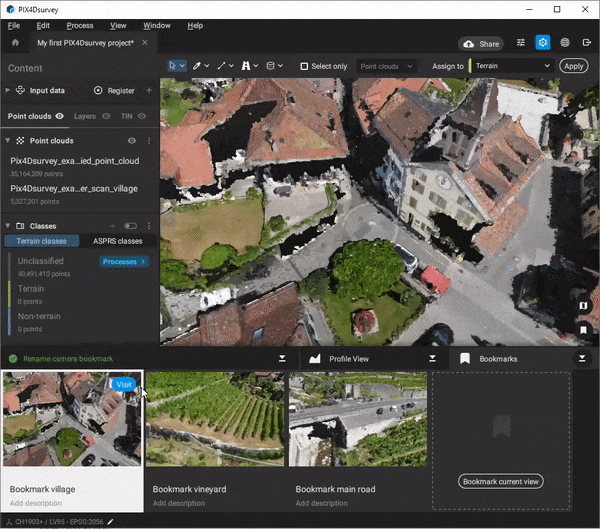Open the View menu
This screenshot has width=600, height=529.
coord(118,26)
